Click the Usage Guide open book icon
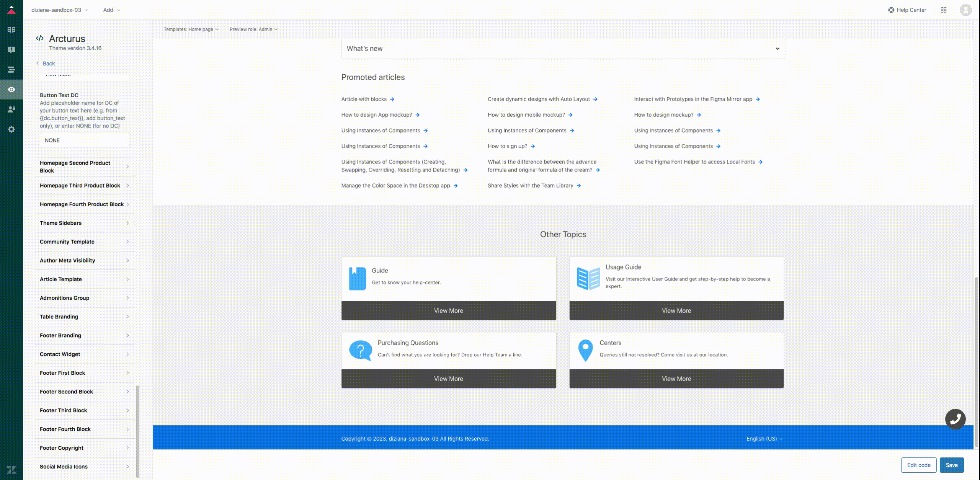 588,278
